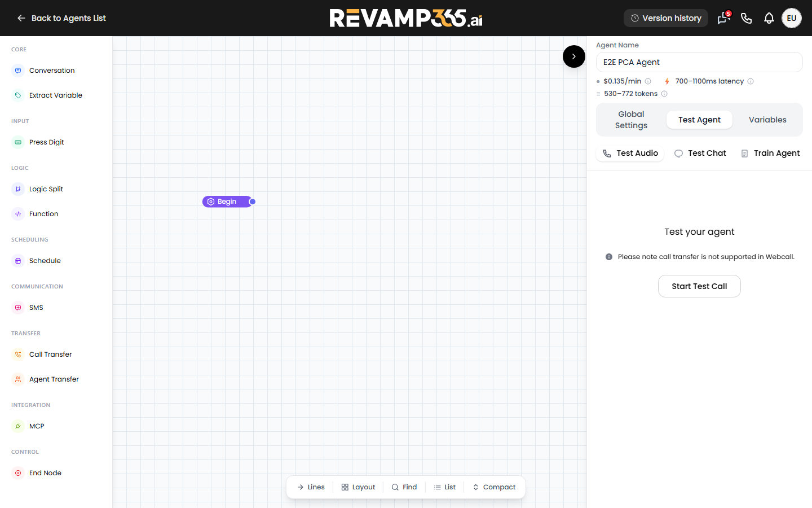Click the Start Test Call button

click(699, 286)
